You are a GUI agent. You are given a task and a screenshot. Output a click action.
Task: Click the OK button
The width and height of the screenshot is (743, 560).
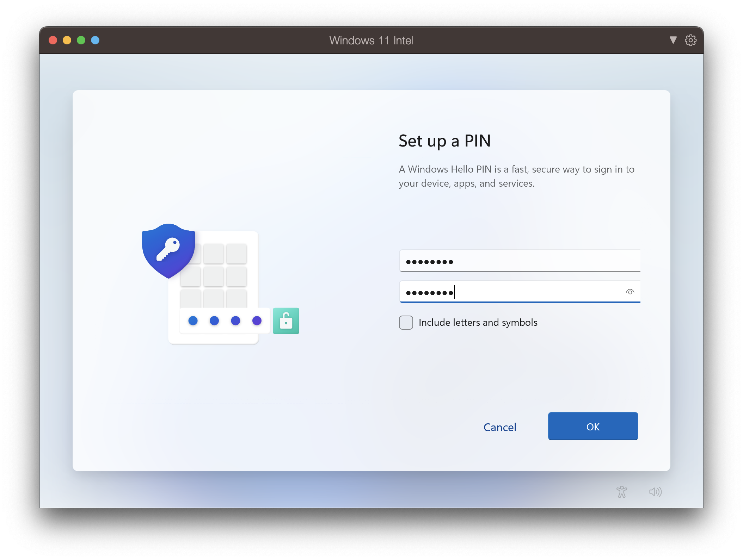click(x=593, y=426)
